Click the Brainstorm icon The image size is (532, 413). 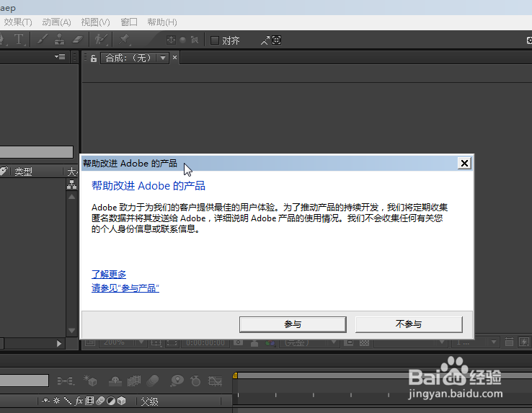[177, 381]
